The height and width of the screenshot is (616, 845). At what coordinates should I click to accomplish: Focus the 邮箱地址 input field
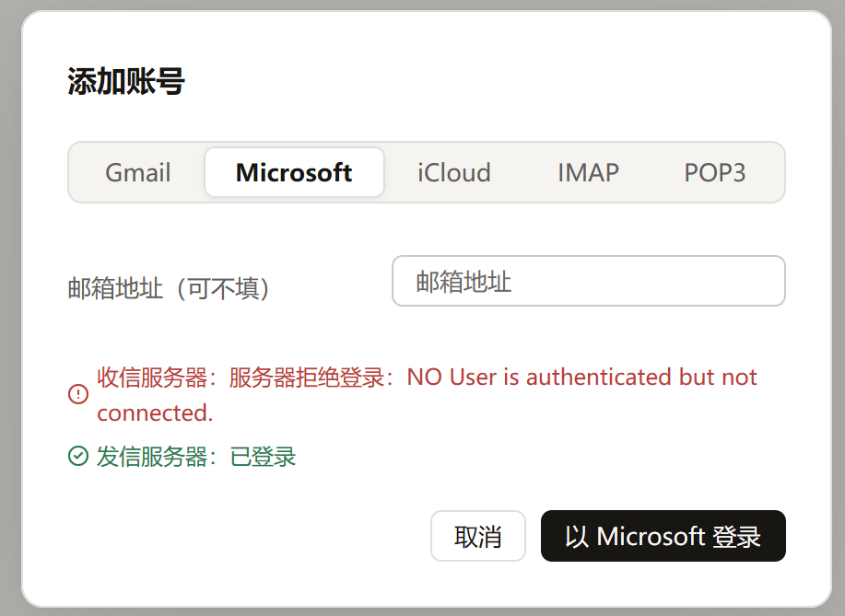pyautogui.click(x=589, y=281)
